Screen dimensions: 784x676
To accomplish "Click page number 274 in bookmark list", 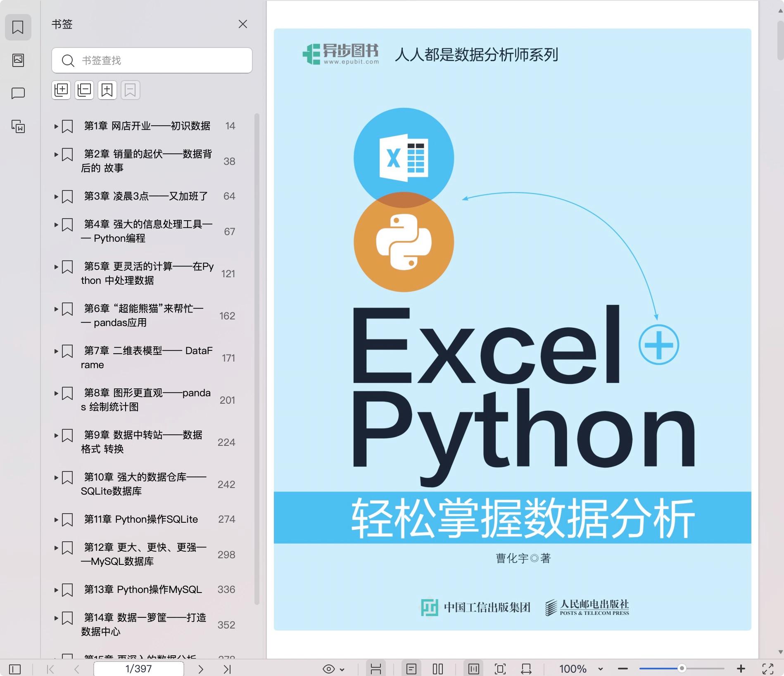I will (227, 519).
